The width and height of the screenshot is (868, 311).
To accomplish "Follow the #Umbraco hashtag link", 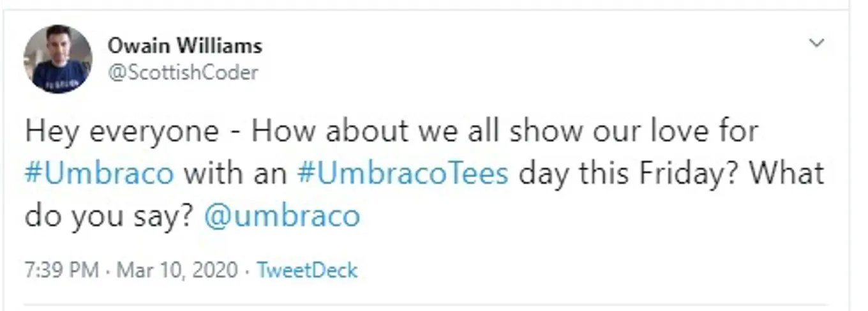I will pos(99,174).
